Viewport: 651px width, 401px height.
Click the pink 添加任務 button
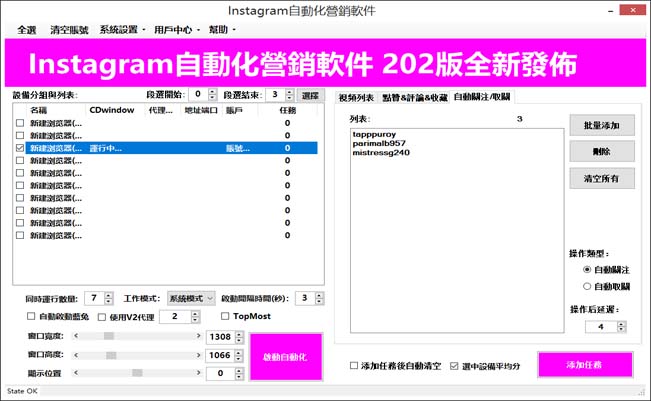(x=585, y=364)
